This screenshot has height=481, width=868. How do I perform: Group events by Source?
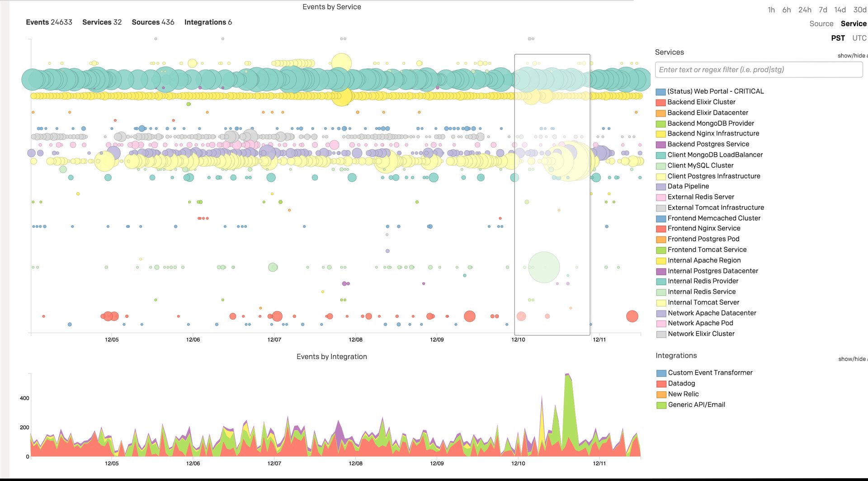821,24
